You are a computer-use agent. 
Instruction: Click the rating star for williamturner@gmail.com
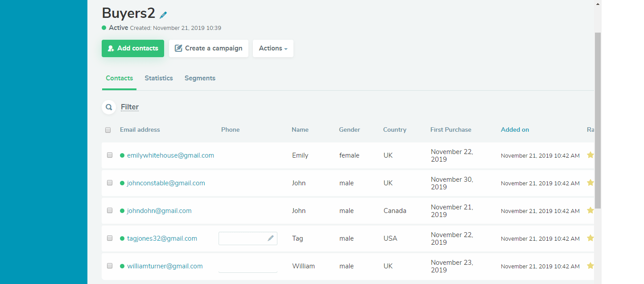[x=590, y=266]
